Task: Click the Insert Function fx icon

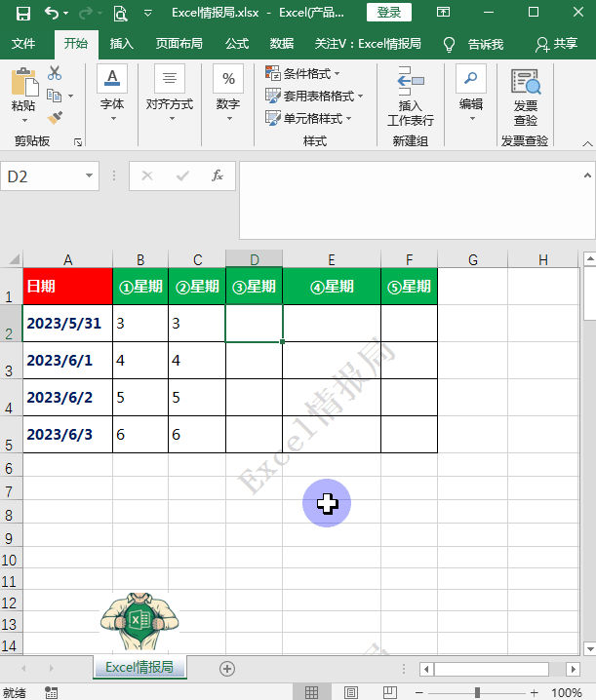Action: [x=218, y=175]
